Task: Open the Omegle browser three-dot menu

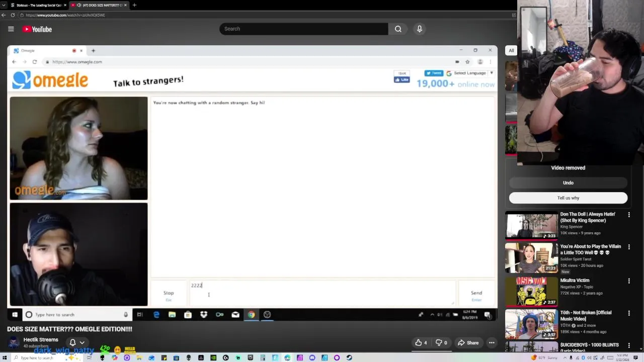Action: 491,62
